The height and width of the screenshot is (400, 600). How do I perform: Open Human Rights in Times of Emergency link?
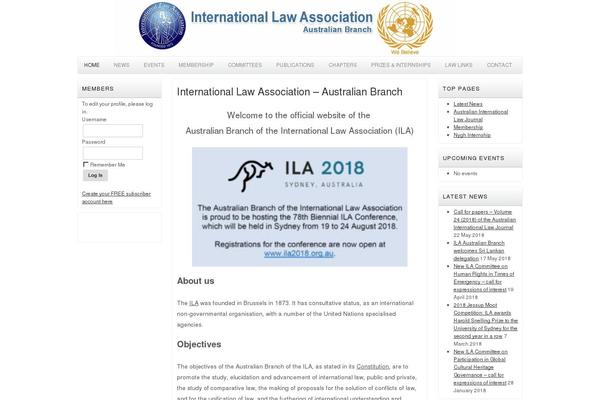point(484,278)
